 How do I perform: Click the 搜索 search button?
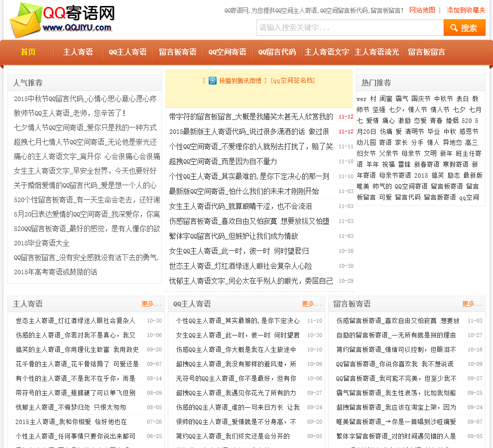[465, 28]
